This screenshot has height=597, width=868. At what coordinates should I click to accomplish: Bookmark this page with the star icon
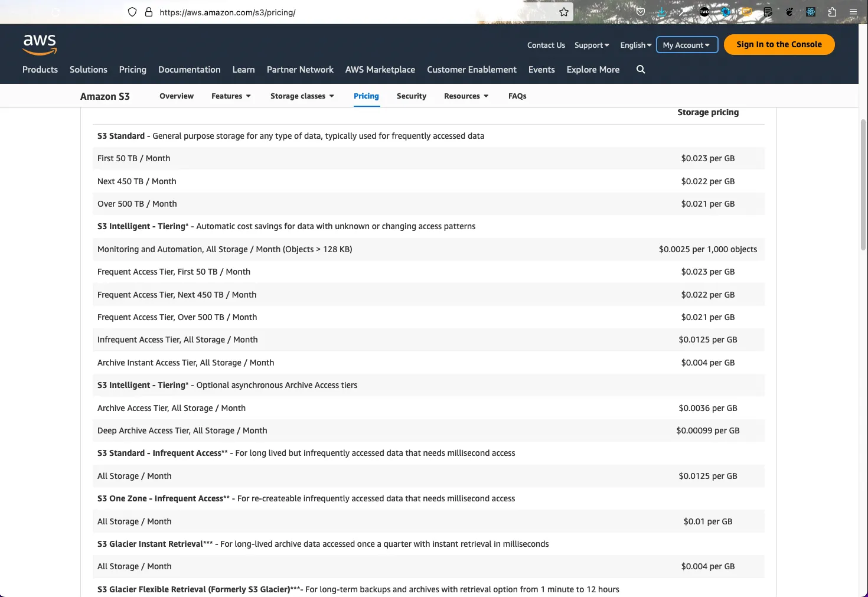564,12
